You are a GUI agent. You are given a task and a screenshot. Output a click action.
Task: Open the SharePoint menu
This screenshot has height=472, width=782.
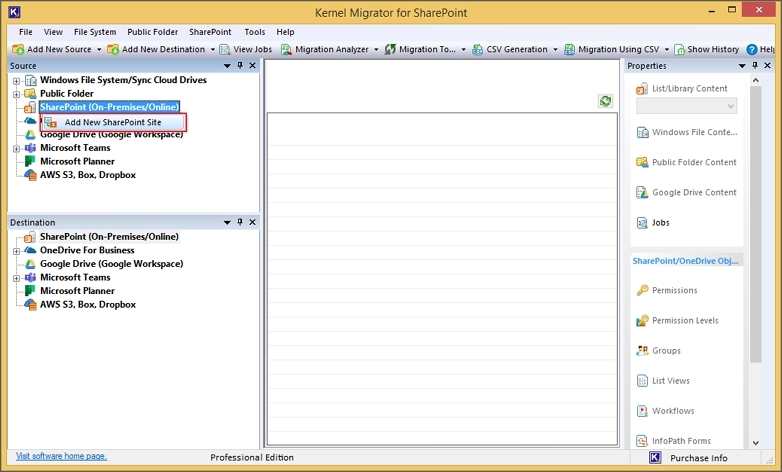click(210, 32)
